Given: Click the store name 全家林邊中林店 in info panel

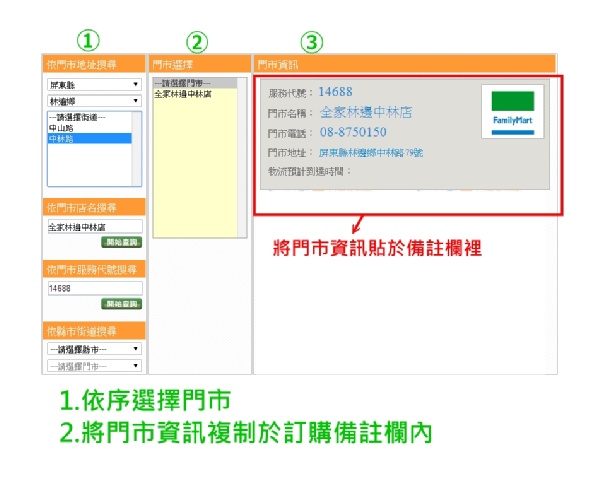Looking at the screenshot, I should pos(366,112).
